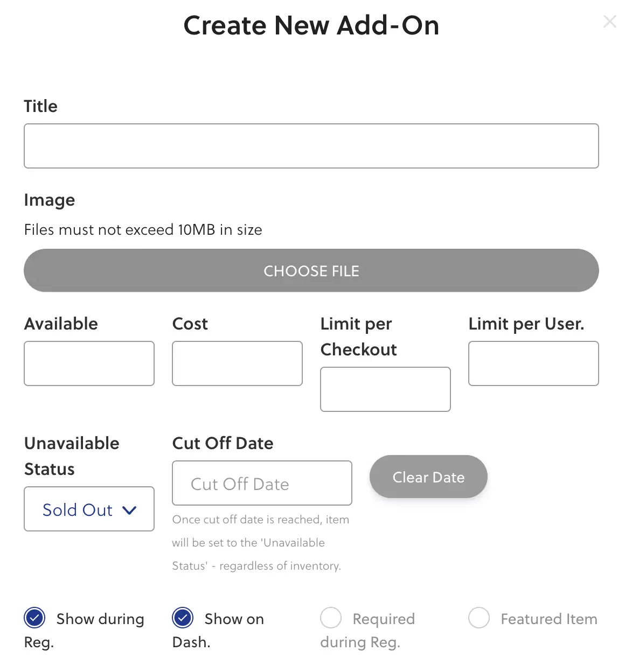Open the Cut Off Date picker field
Screen dimensions: 625x672
(262, 483)
